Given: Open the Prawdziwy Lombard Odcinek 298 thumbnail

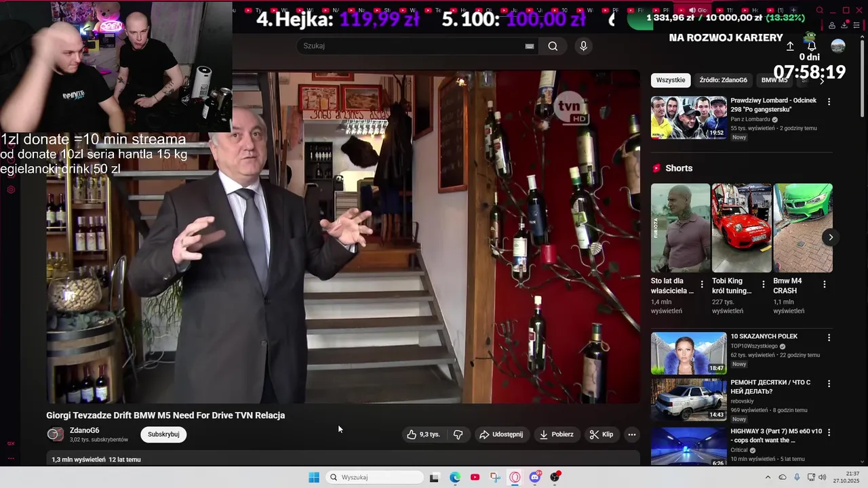Looking at the screenshot, I should (x=689, y=117).
